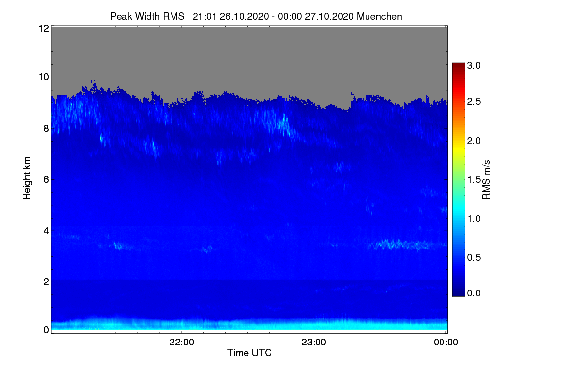The image size is (588, 392).
Task: Click the height axis label '2'
Action: tap(46, 281)
